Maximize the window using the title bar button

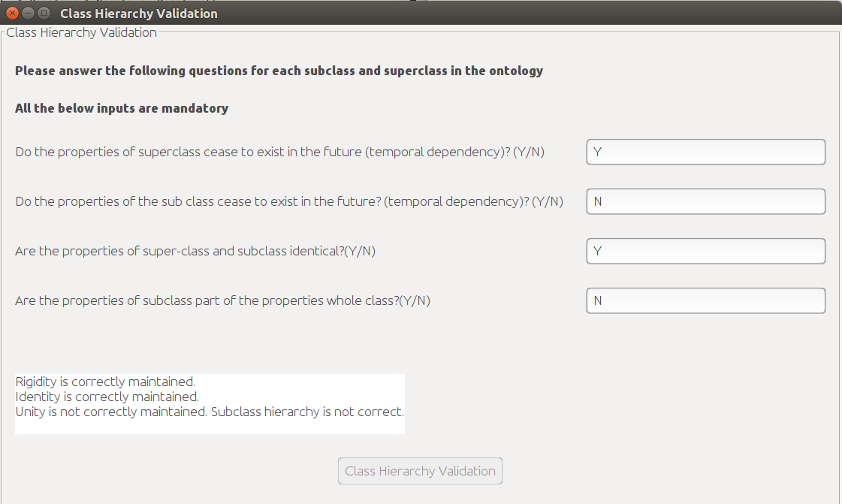44,14
